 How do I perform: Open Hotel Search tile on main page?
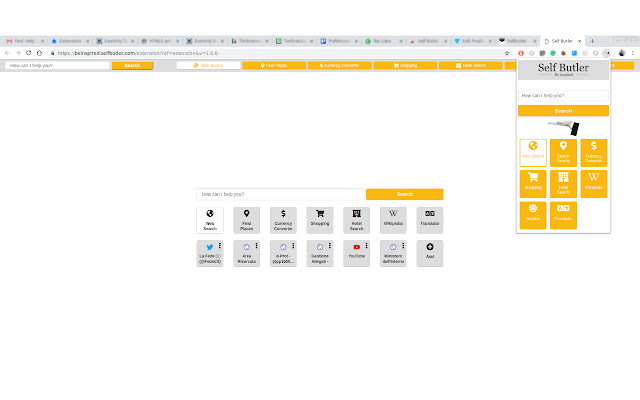[x=356, y=220]
